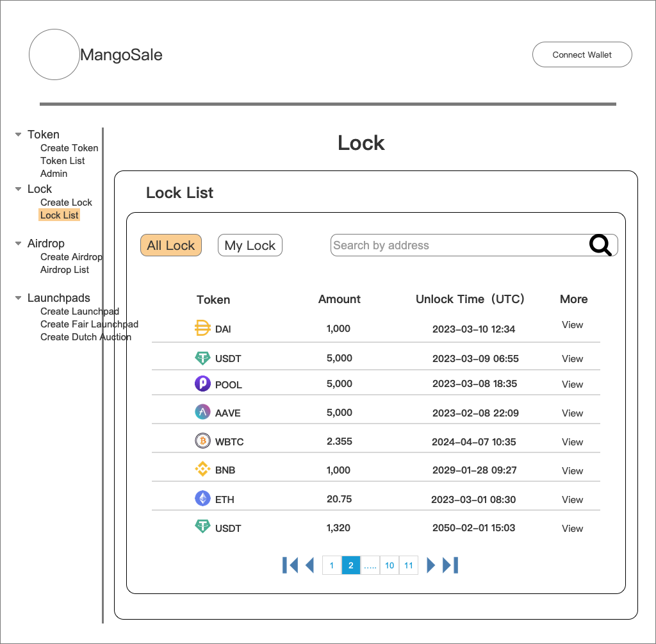Select Lock List in sidebar
Viewport: 656px width, 644px height.
point(60,215)
